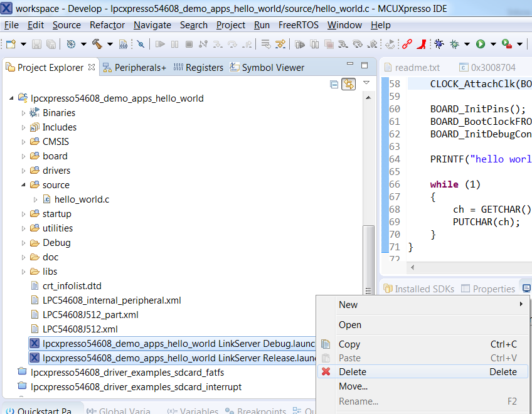Expand the drivers folder

pos(23,171)
